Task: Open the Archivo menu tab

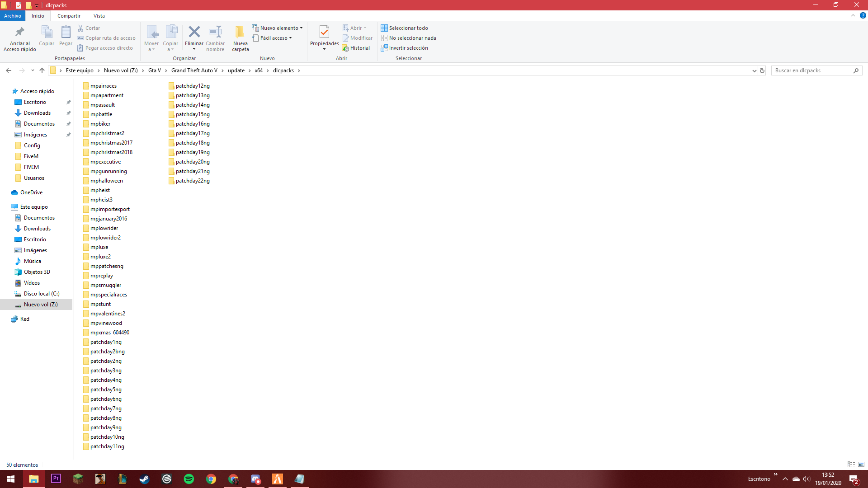Action: [13, 16]
